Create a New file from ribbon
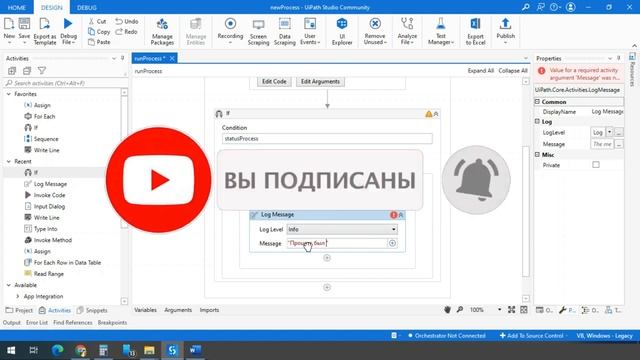The height and width of the screenshot is (360, 640). click(x=9, y=30)
